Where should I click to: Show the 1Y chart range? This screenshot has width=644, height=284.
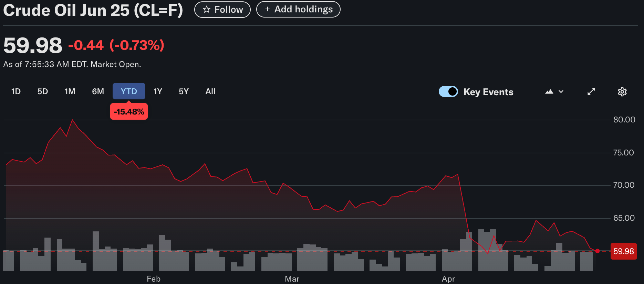click(158, 91)
